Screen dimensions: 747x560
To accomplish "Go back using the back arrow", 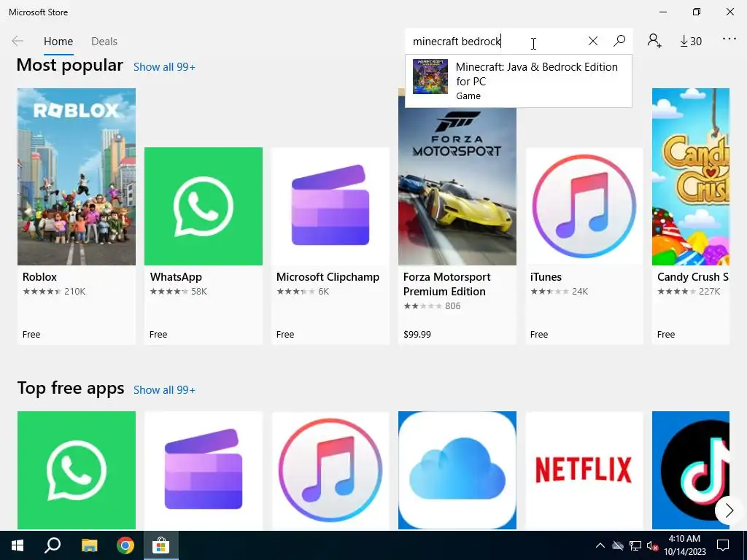I will pos(18,41).
